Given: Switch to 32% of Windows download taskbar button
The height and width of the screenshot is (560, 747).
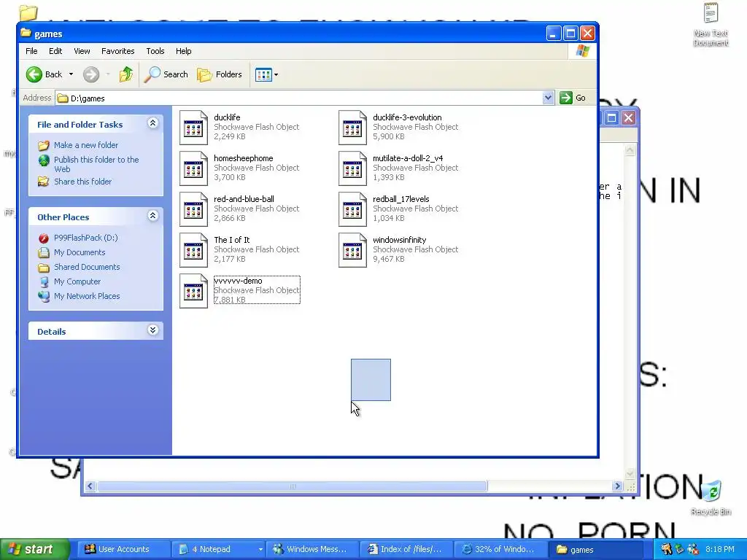Looking at the screenshot, I should coord(500,549).
